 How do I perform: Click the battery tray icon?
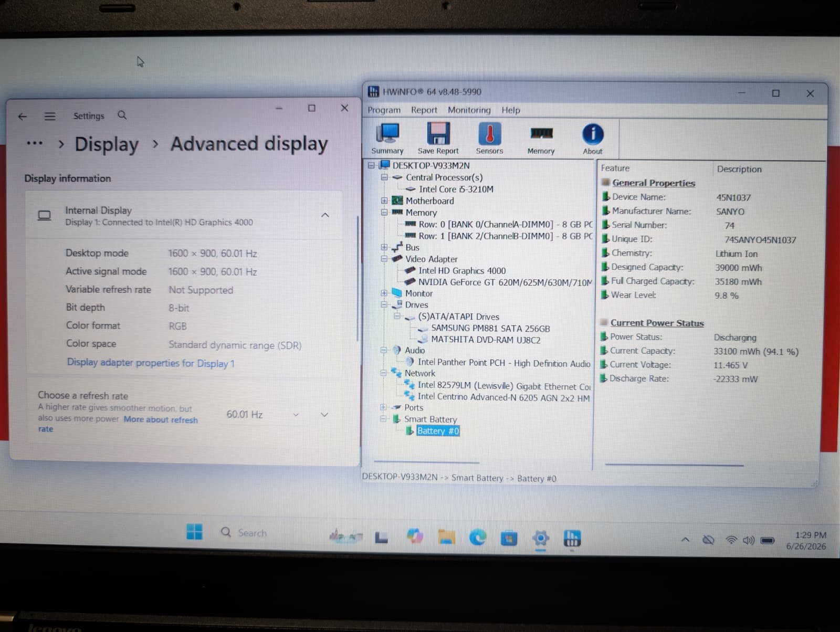(768, 540)
